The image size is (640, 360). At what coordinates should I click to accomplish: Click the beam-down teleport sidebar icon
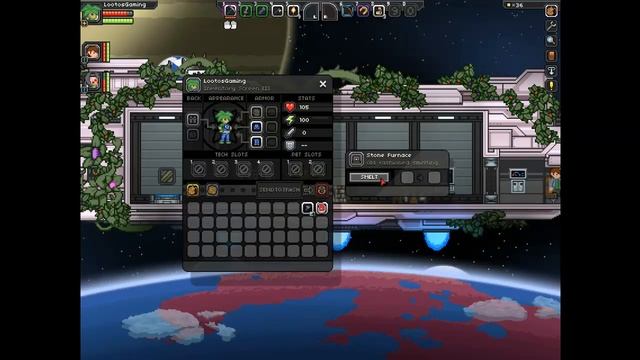(551, 71)
